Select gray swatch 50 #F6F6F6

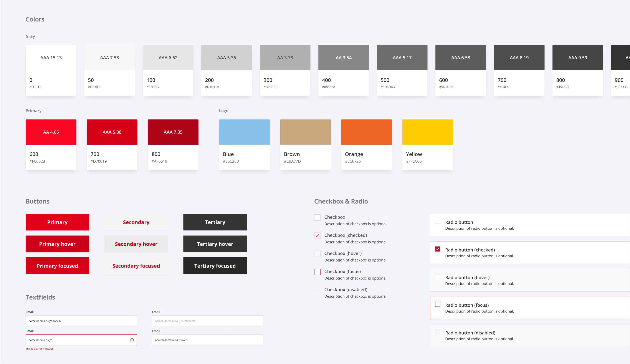tap(109, 70)
